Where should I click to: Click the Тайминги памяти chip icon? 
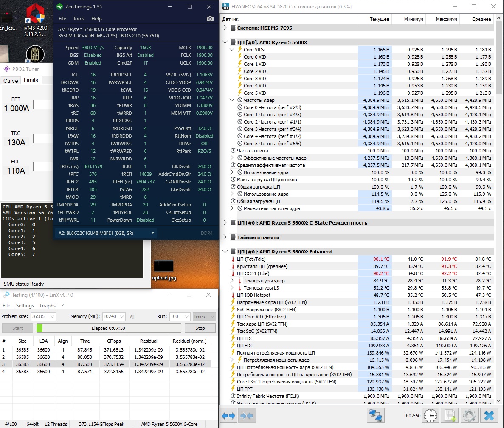tap(233, 237)
